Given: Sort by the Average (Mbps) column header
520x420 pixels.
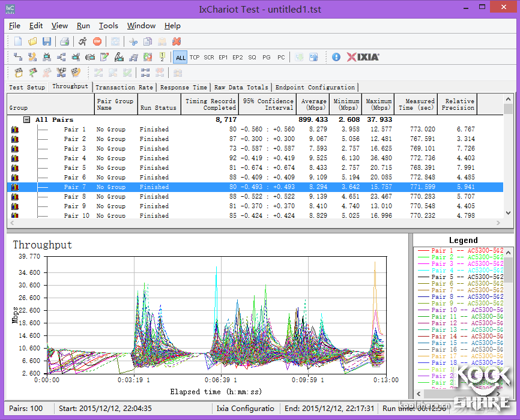Looking at the screenshot, I should [313, 104].
